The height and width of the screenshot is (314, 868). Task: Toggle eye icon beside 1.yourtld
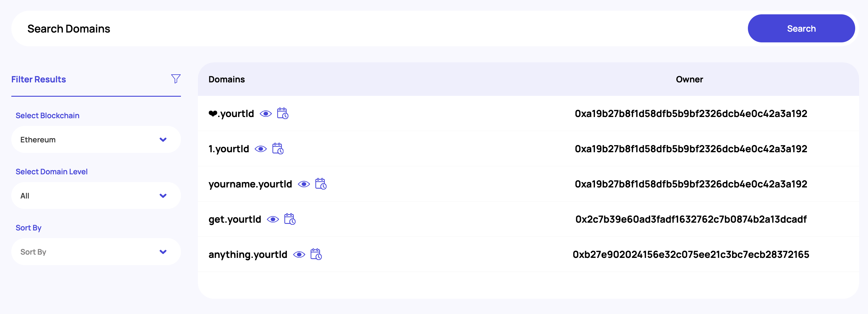tap(261, 149)
